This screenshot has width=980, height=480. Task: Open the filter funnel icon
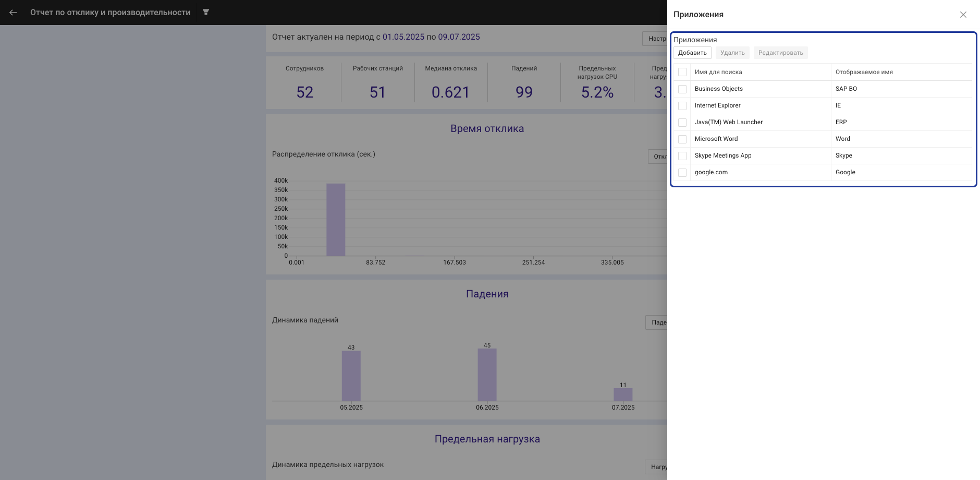coord(206,12)
